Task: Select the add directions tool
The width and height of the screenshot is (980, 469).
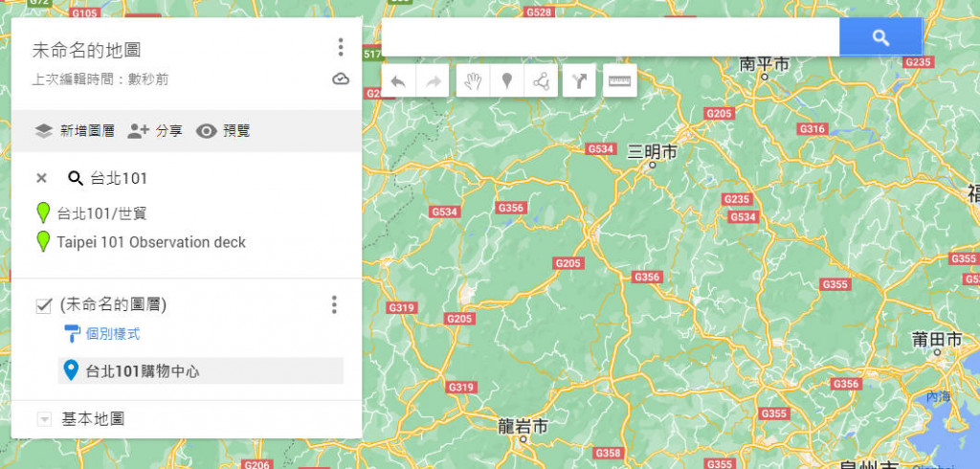Action: click(x=579, y=80)
